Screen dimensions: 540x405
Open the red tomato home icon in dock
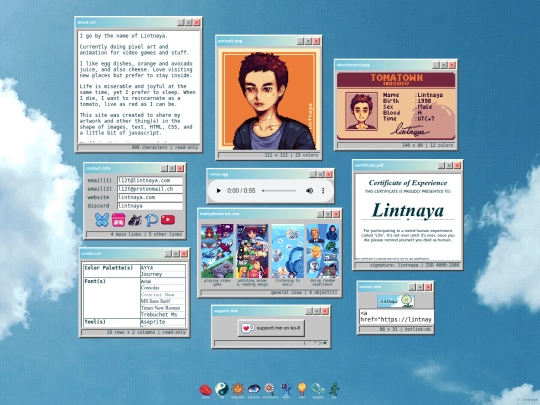pyautogui.click(x=206, y=390)
